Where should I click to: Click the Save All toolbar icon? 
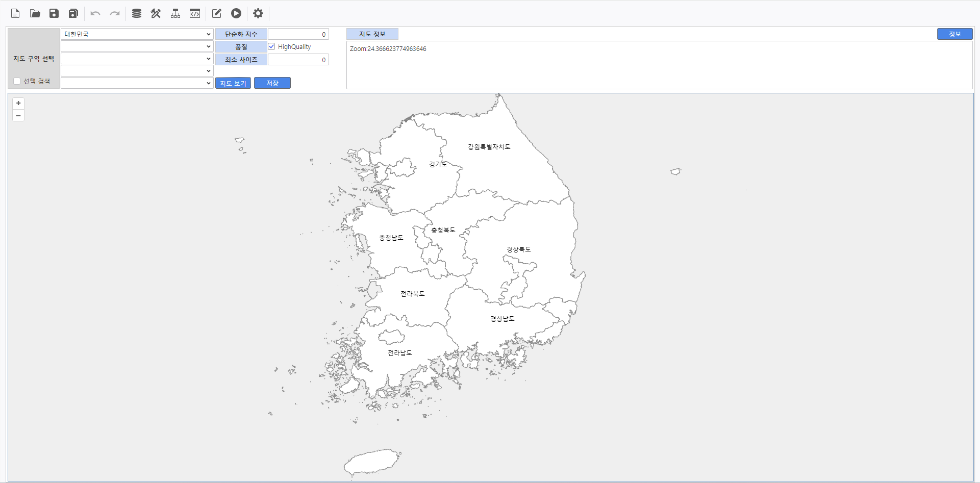tap(73, 13)
